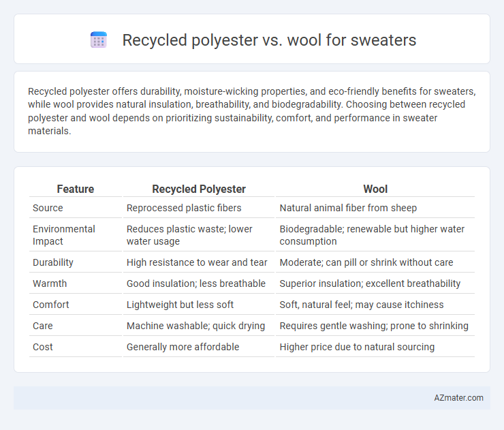Click 'Machine washable; quick drying' cell

(195, 326)
